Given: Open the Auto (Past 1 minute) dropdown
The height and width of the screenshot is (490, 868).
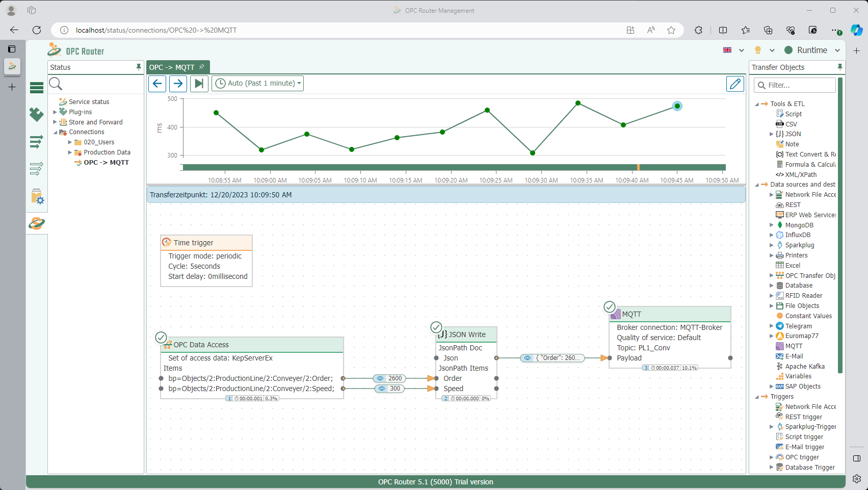Looking at the screenshot, I should pyautogui.click(x=258, y=83).
